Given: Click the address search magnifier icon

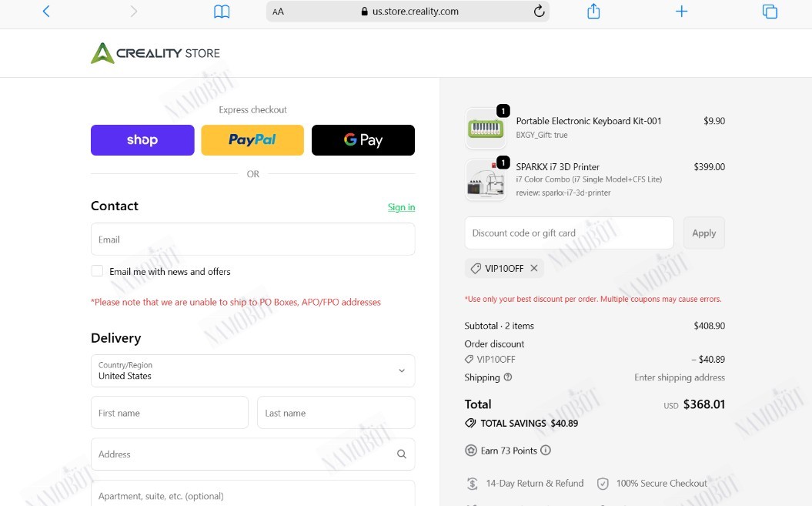Looking at the screenshot, I should tap(401, 454).
